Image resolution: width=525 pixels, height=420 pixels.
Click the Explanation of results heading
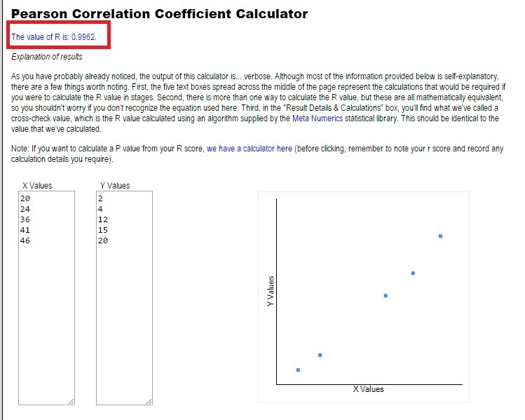click(47, 57)
